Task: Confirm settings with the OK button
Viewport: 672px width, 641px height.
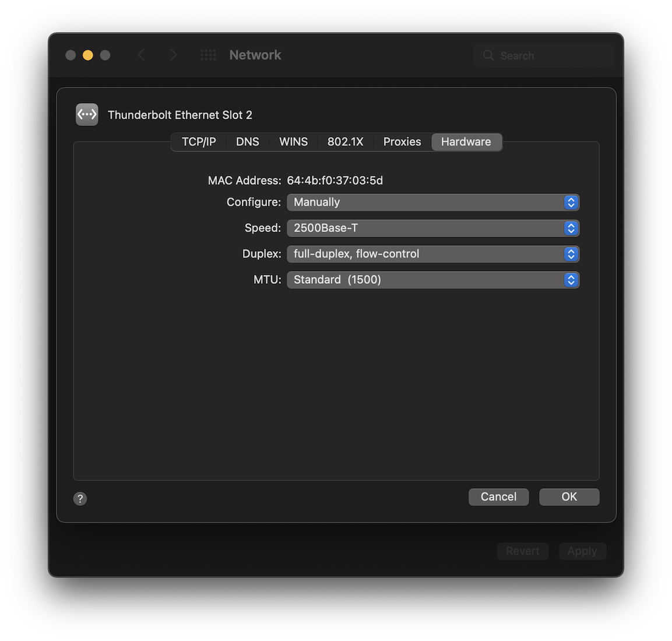Action: (569, 496)
